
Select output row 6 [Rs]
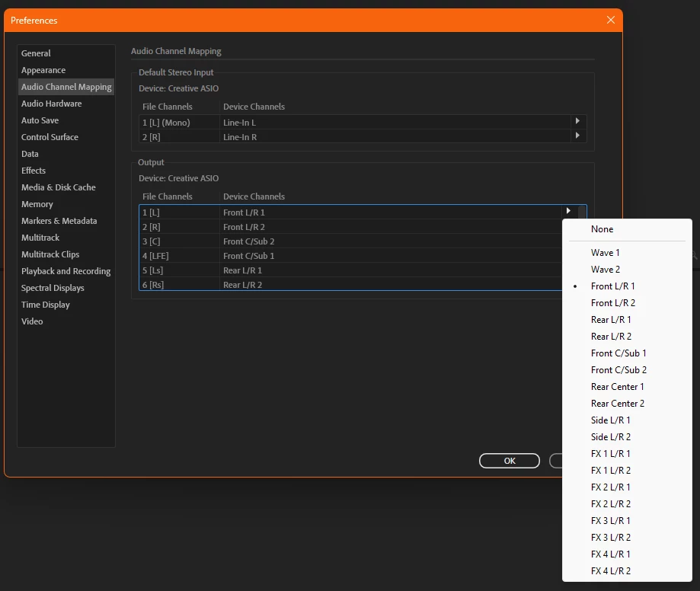[x=350, y=285]
